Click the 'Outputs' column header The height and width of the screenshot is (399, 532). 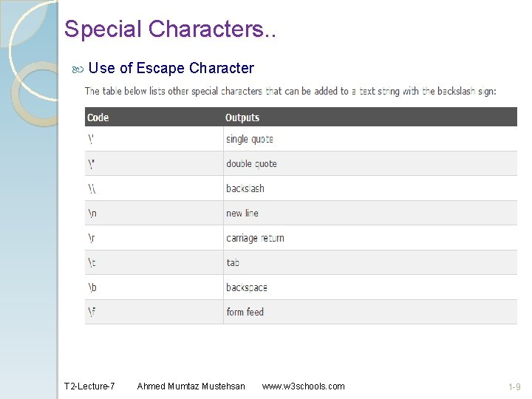tap(242, 117)
